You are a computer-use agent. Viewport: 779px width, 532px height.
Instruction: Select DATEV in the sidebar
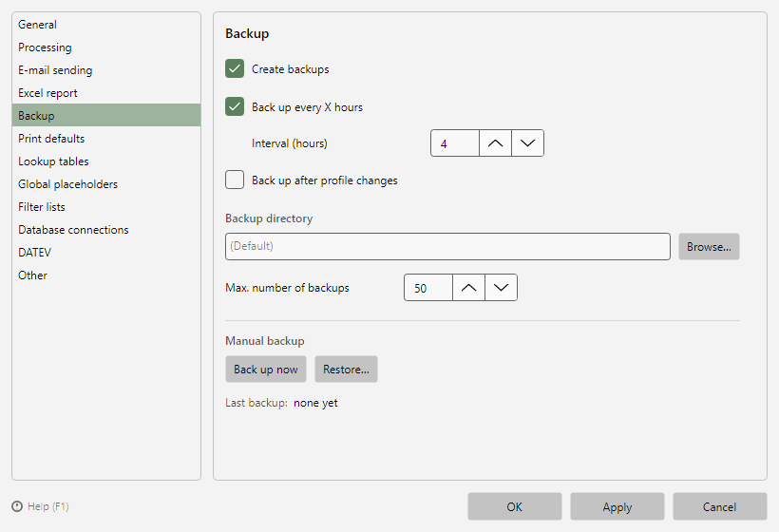click(x=106, y=253)
